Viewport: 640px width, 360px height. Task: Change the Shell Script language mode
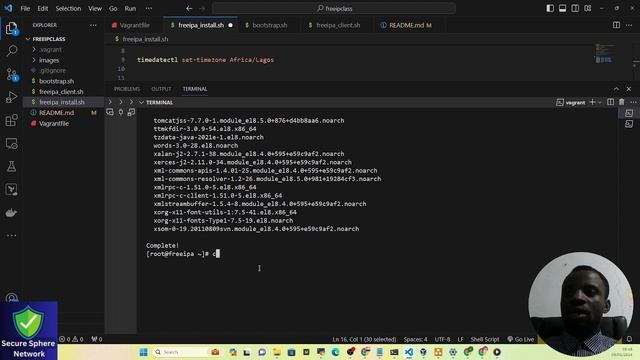[484, 339]
